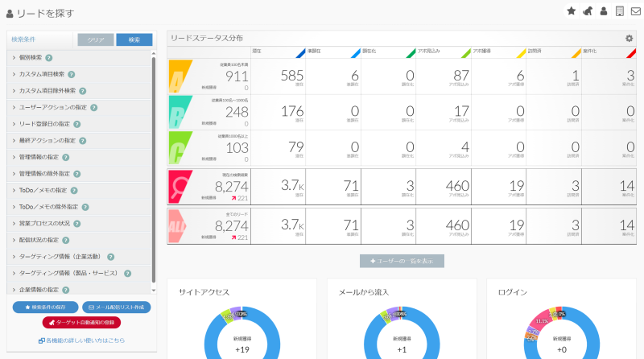Click help icon beside 管理情報の除外指定
This screenshot has height=359, width=644.
pyautogui.click(x=76, y=174)
